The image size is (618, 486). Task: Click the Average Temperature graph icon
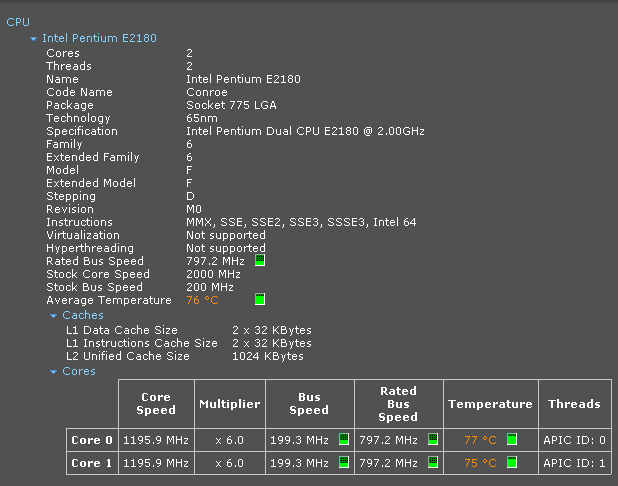(260, 299)
